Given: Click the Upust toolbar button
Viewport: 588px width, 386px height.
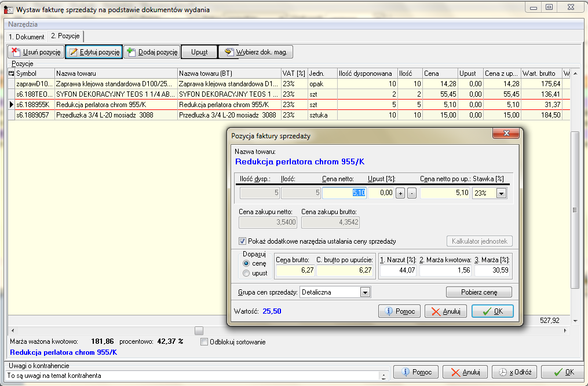Looking at the screenshot, I should [199, 52].
